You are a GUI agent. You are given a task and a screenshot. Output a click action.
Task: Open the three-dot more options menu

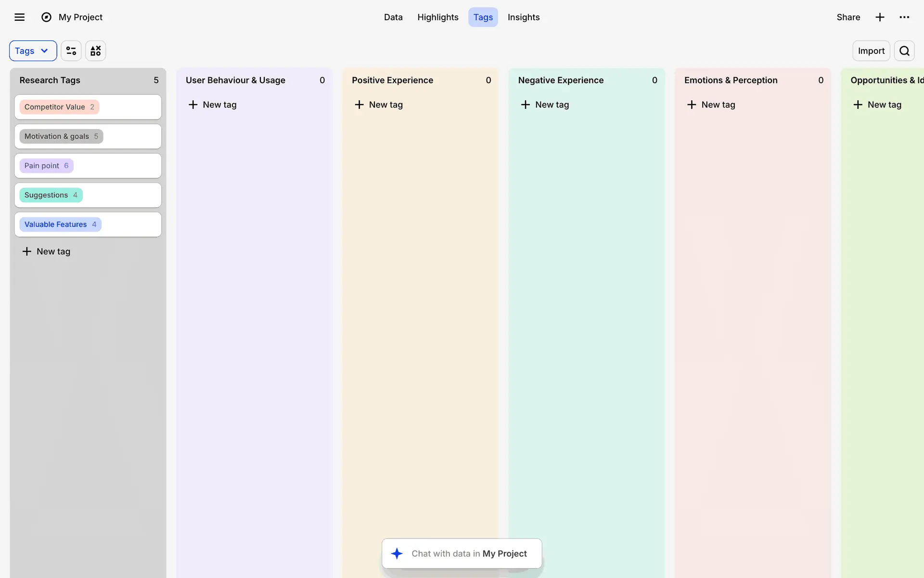click(904, 17)
